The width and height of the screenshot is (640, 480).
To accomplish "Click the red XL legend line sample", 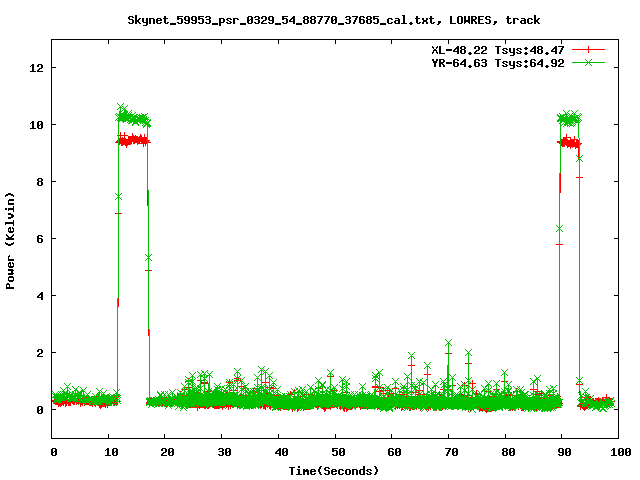I will tap(588, 50).
